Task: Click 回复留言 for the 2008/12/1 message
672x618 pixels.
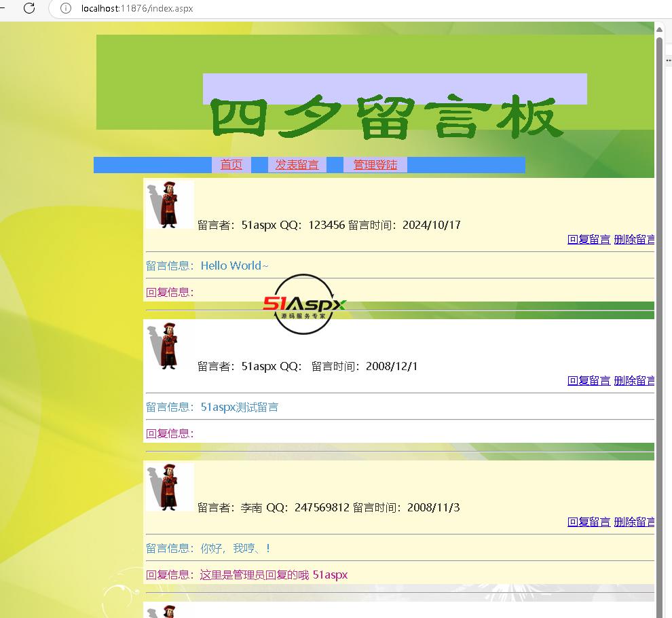Action: (589, 380)
